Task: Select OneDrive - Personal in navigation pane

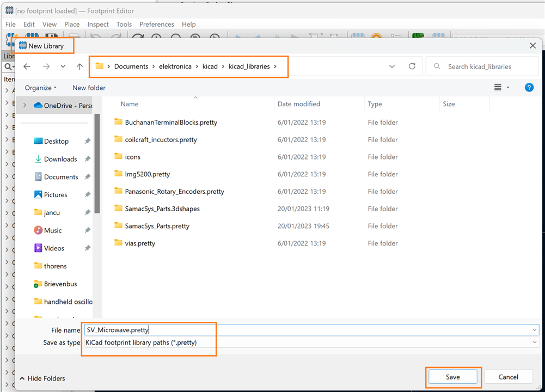Action: 63,105
